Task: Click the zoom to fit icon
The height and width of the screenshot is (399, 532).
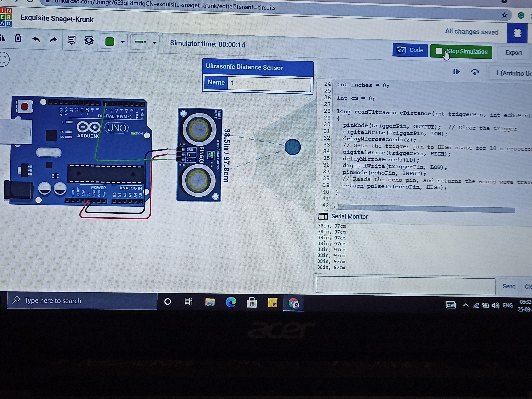Action: 3,59
